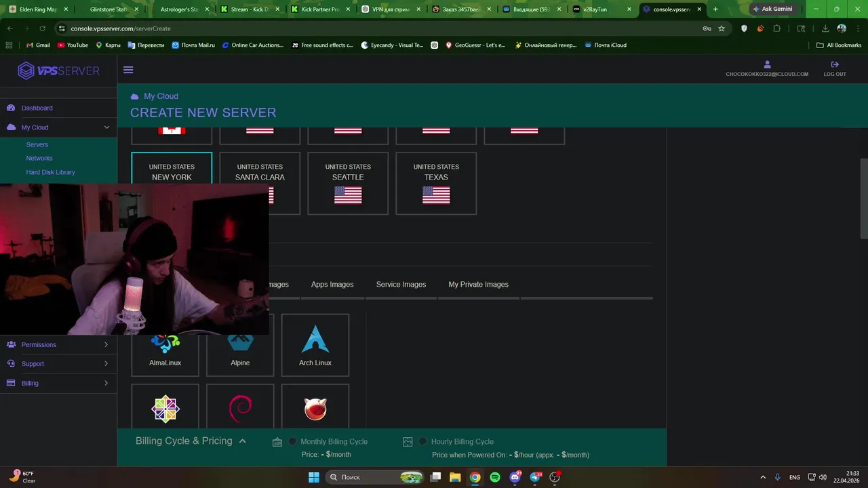Click the Ask Gemini button

click(772, 9)
